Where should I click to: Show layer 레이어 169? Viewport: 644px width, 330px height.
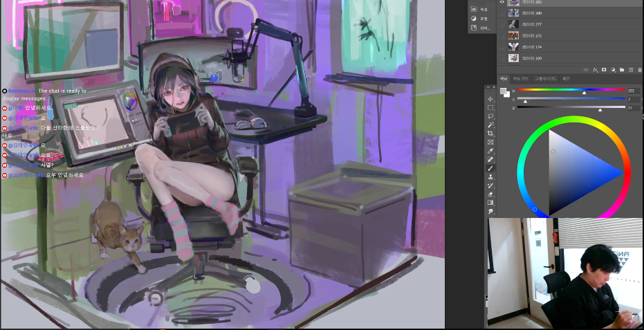pyautogui.click(x=502, y=58)
